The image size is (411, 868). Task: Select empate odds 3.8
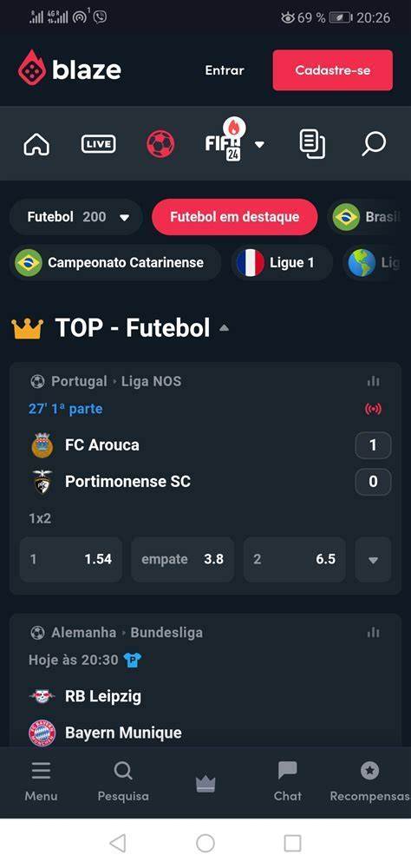(183, 559)
